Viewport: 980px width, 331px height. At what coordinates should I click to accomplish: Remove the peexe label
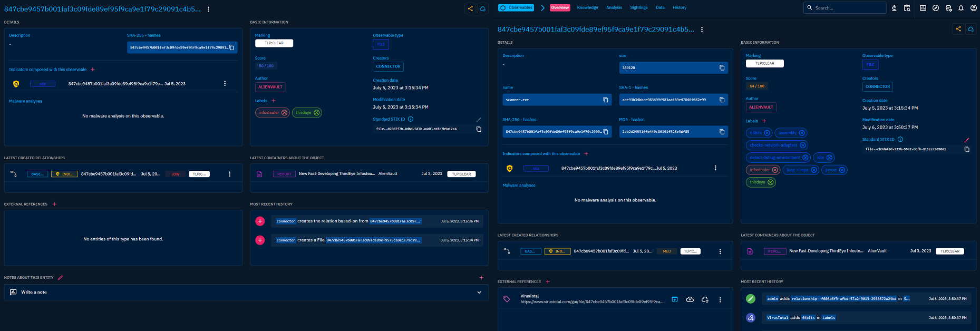pos(842,170)
